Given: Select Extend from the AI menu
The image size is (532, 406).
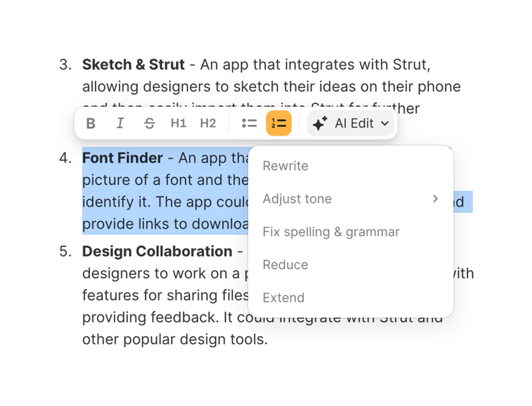Looking at the screenshot, I should click(x=283, y=298).
